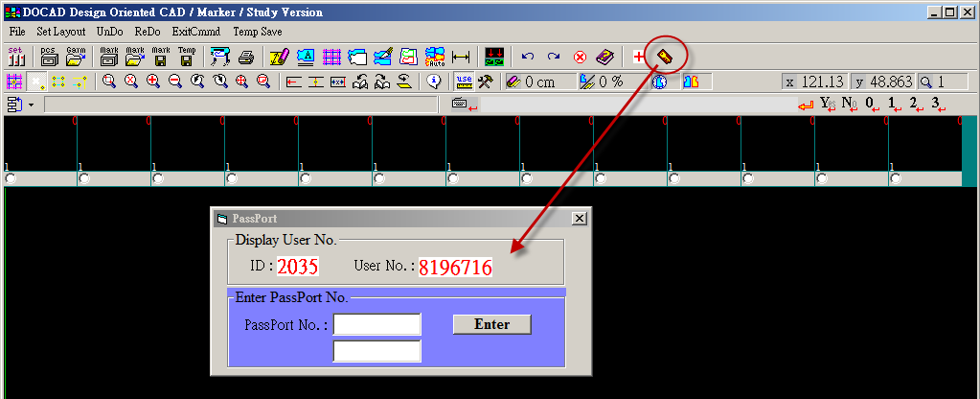Click the long command text field
This screenshot has width=980, height=399.
[240, 105]
